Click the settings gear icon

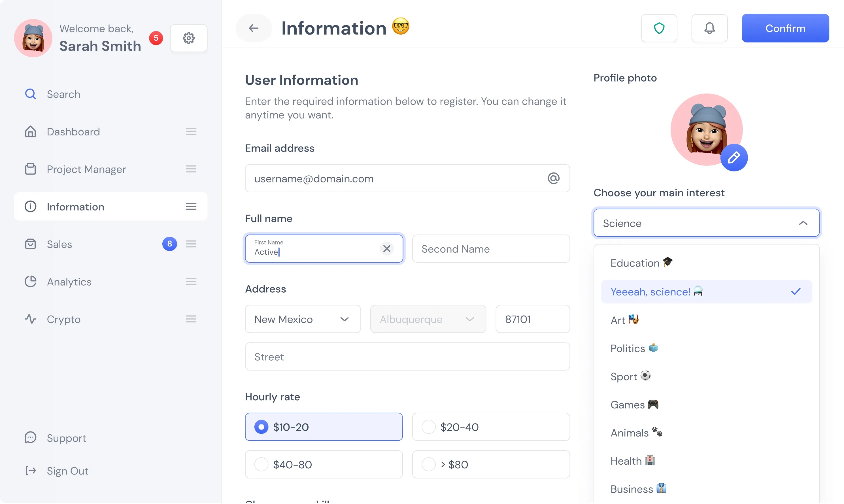click(x=188, y=38)
